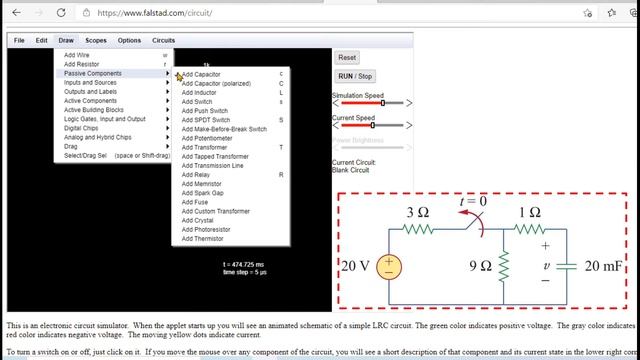
Task: Select Add Switch
Action: pyautogui.click(x=231, y=102)
